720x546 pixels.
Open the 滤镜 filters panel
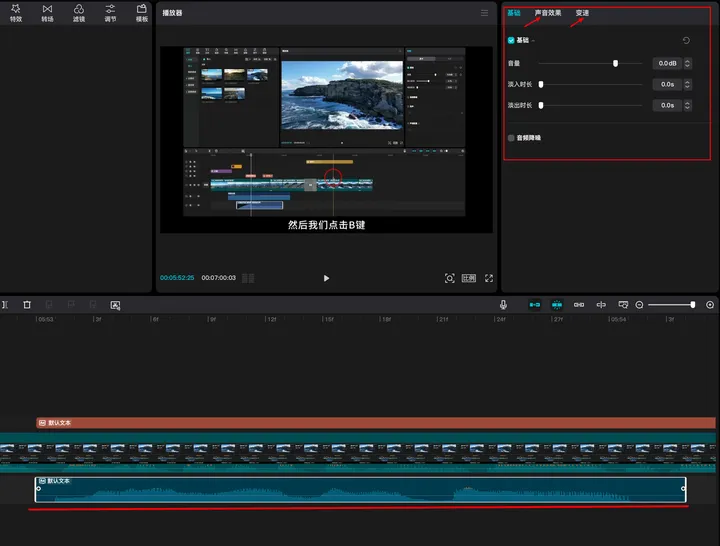coord(79,12)
